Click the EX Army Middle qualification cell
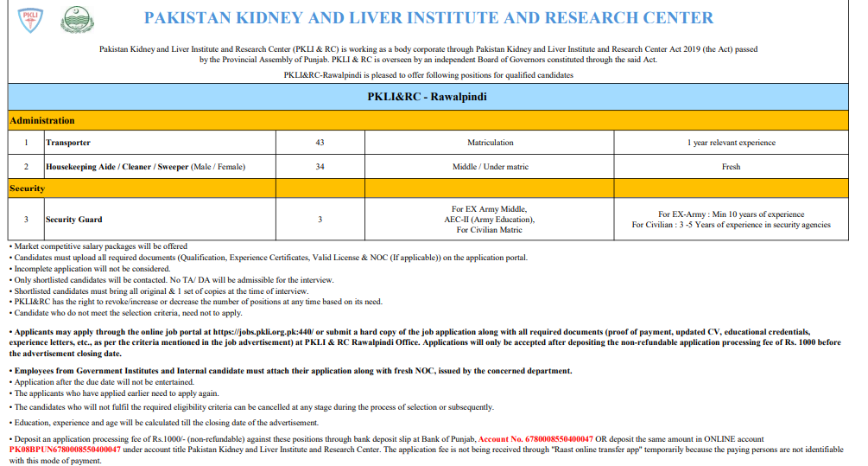Viewport: 868px width, 466px height. pyautogui.click(x=490, y=220)
